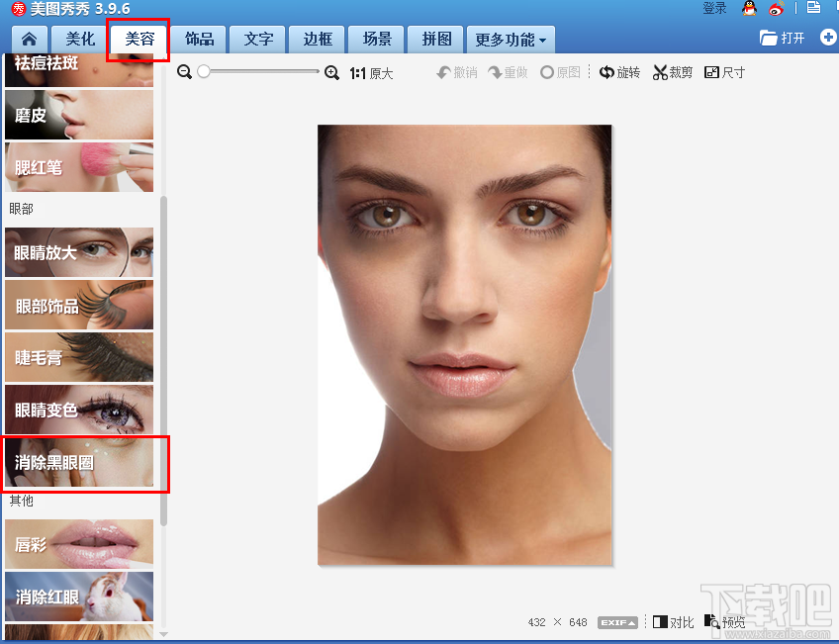The image size is (839, 644).
Task: Click the 眼部 section label
Action: tap(22, 209)
